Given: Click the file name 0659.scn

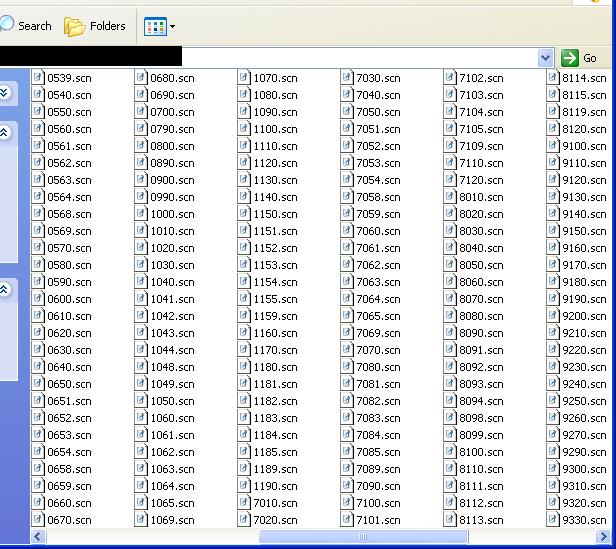Looking at the screenshot, I should [x=69, y=487].
